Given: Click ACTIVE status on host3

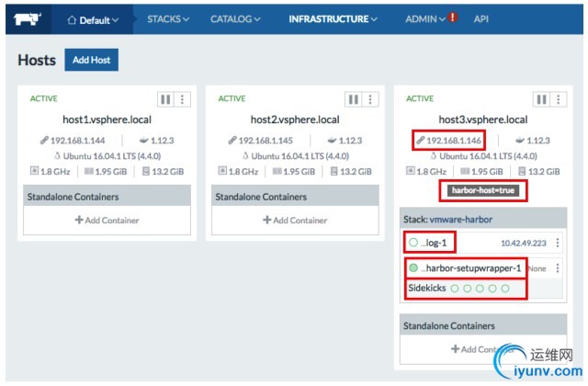Looking at the screenshot, I should pos(420,98).
